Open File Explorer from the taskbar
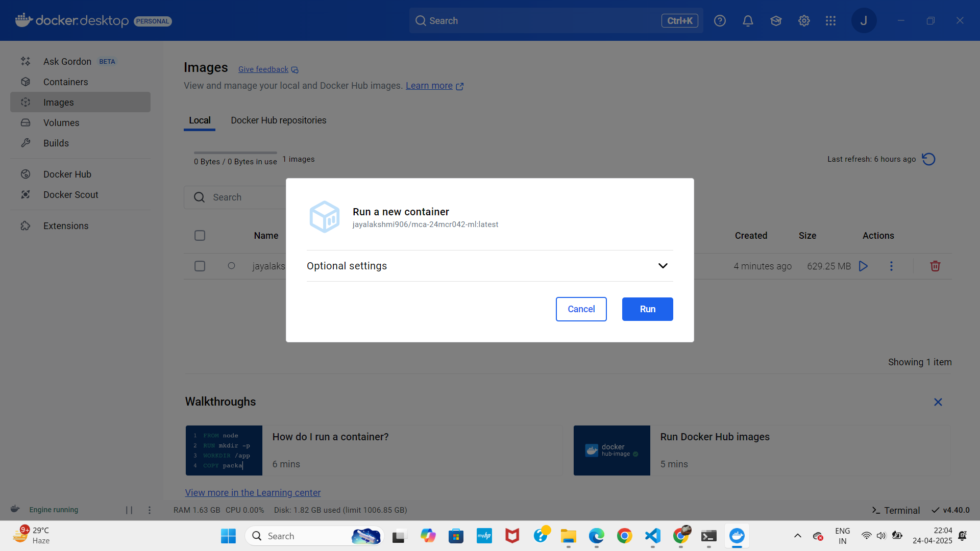Image resolution: width=980 pixels, height=551 pixels. coord(568,536)
